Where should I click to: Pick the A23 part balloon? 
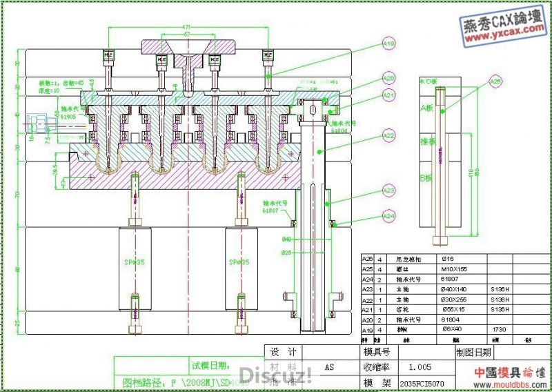click(x=388, y=190)
